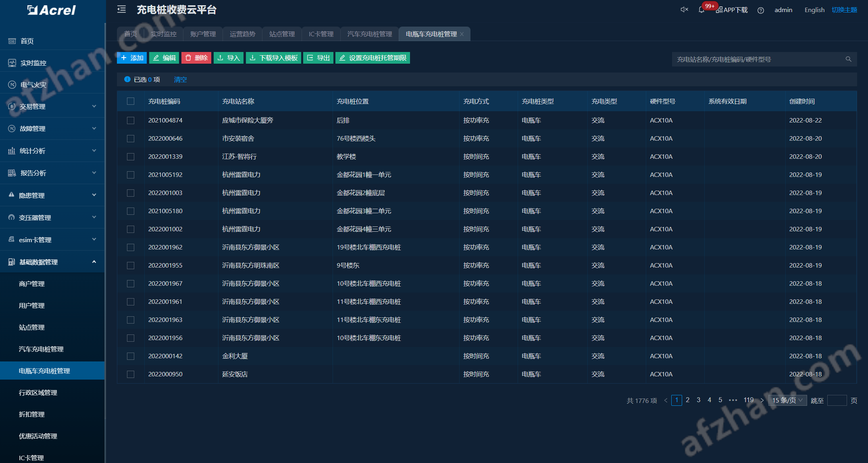868x463 pixels.
Task: Expand the esim卡管理 menu chevron
Action: click(94, 239)
